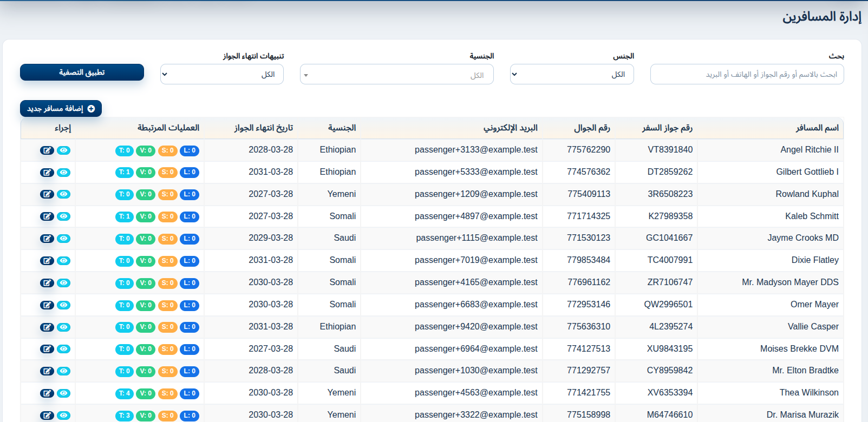This screenshot has height=422, width=868.
Task: Click the passport expiry date column header
Action: coord(263,128)
